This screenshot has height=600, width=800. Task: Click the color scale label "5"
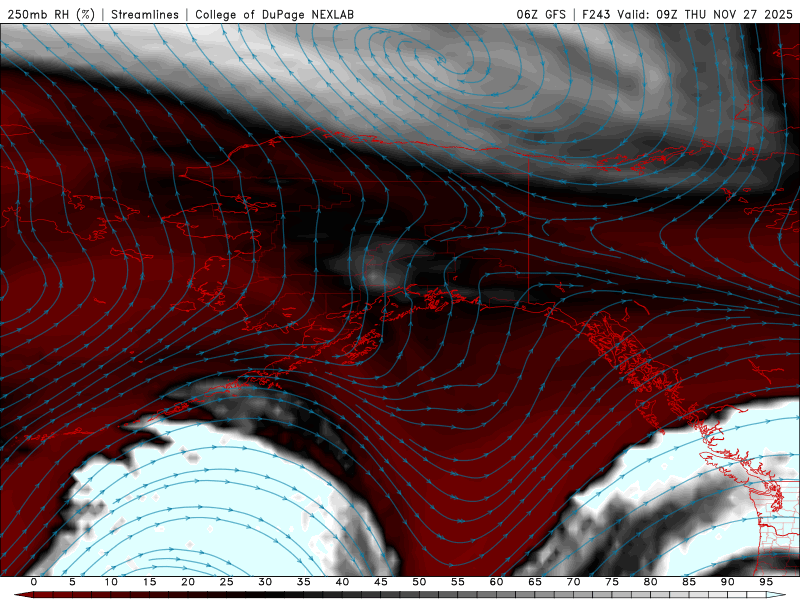click(x=72, y=582)
